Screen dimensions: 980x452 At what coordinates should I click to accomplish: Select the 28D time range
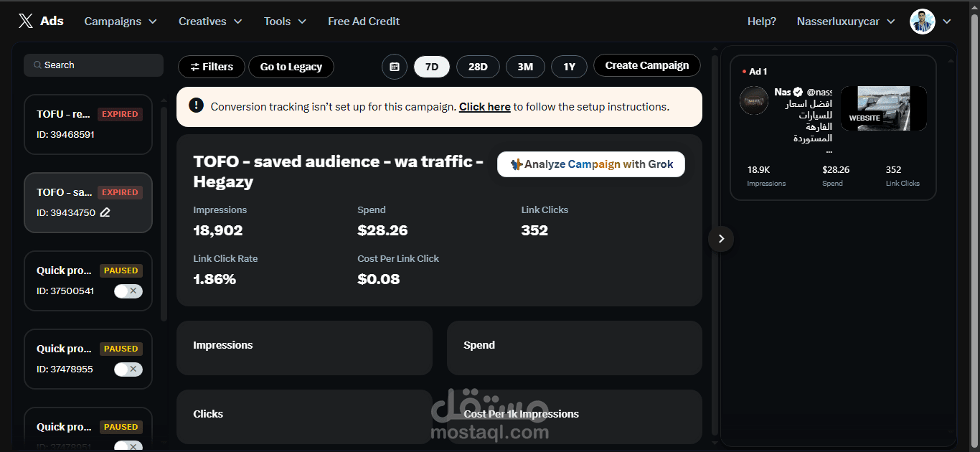[x=478, y=67]
